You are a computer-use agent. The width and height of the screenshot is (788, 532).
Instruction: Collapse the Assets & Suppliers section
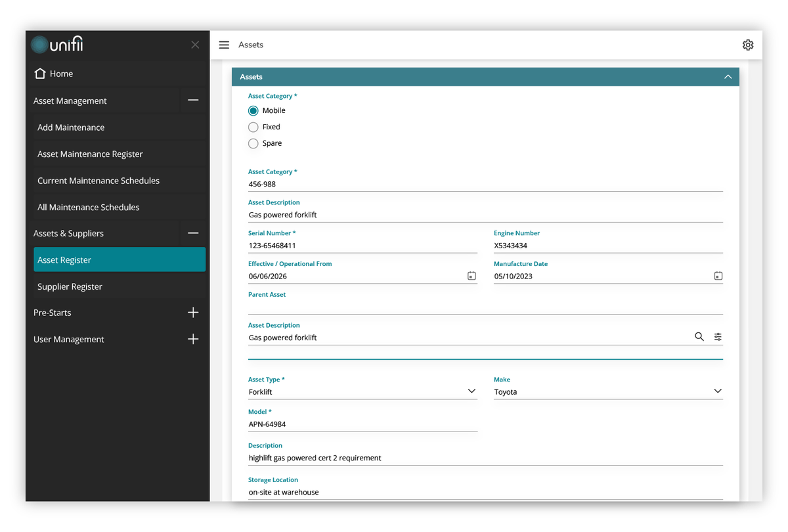pos(193,233)
